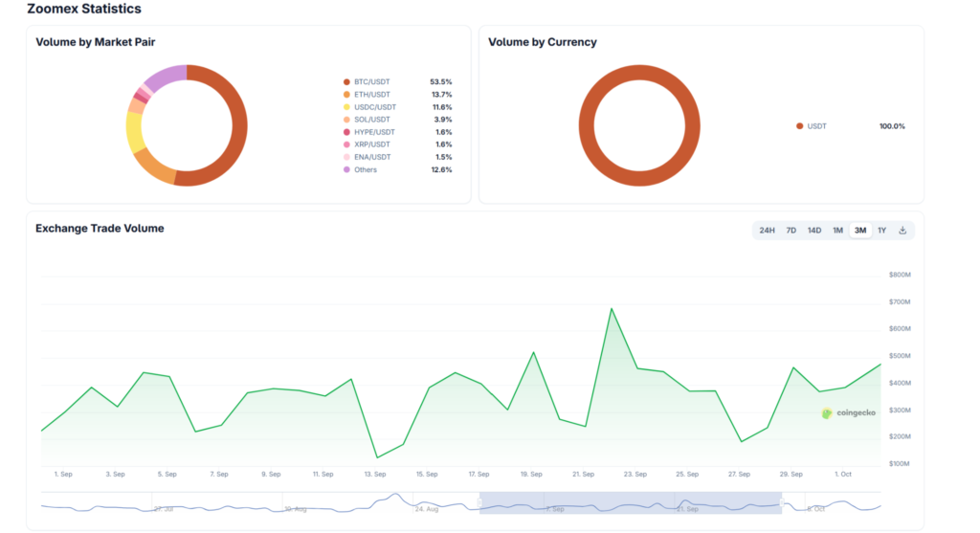Click the $100M y-axis label

click(900, 464)
